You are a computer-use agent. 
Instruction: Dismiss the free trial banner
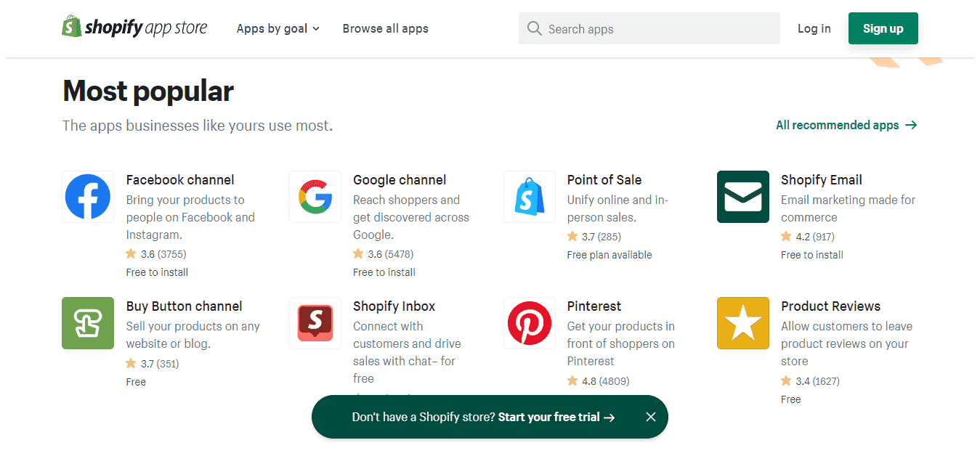[x=651, y=417]
